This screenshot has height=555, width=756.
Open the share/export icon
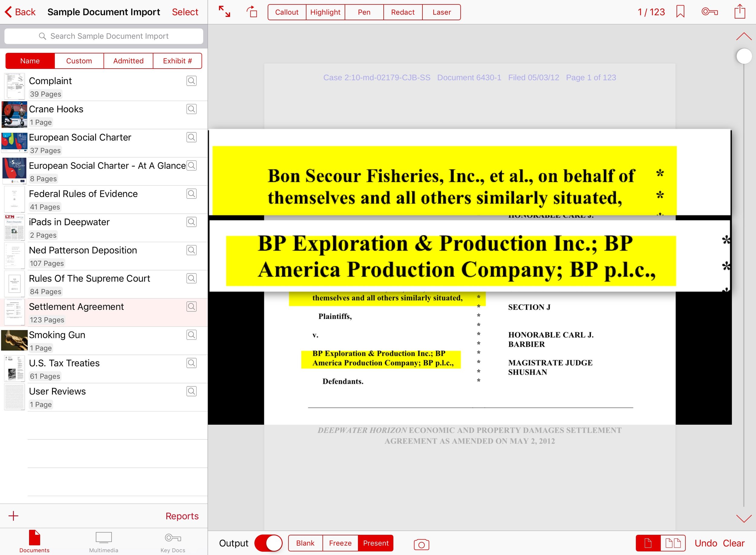point(740,11)
